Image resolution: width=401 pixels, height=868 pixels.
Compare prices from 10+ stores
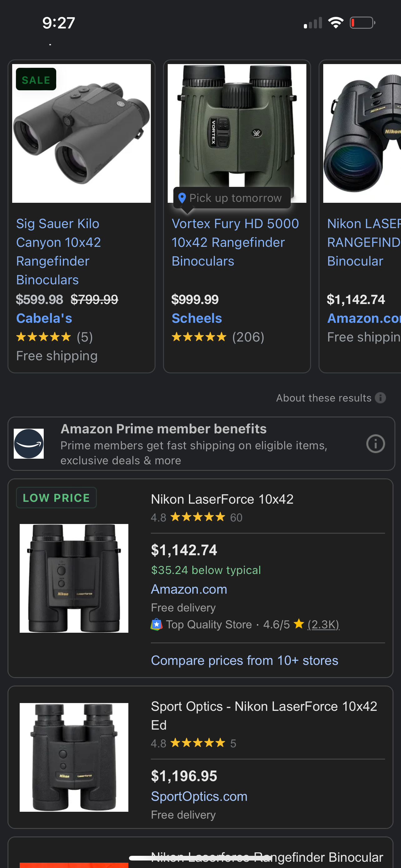coord(245,661)
